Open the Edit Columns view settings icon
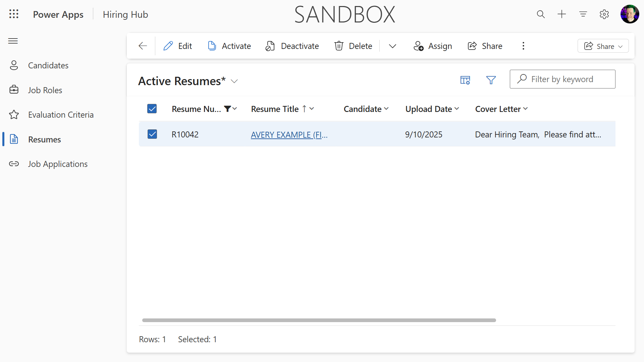This screenshot has height=362, width=644. 465,80
